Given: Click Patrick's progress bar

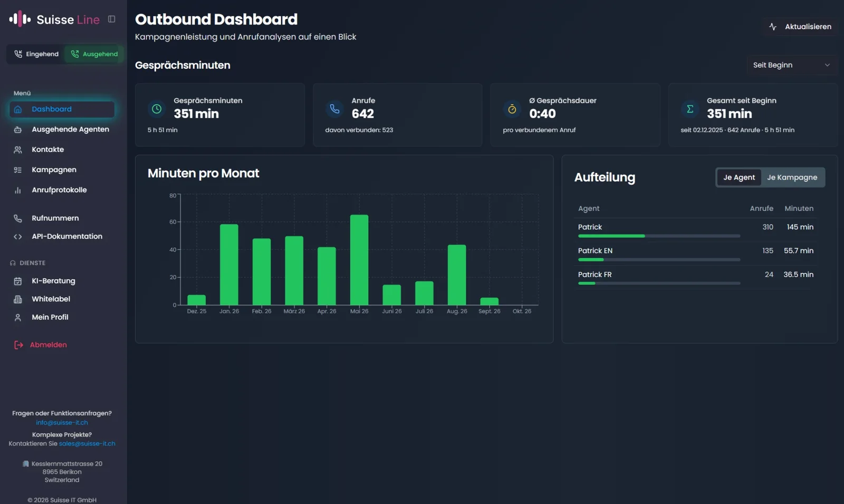Looking at the screenshot, I should [659, 236].
